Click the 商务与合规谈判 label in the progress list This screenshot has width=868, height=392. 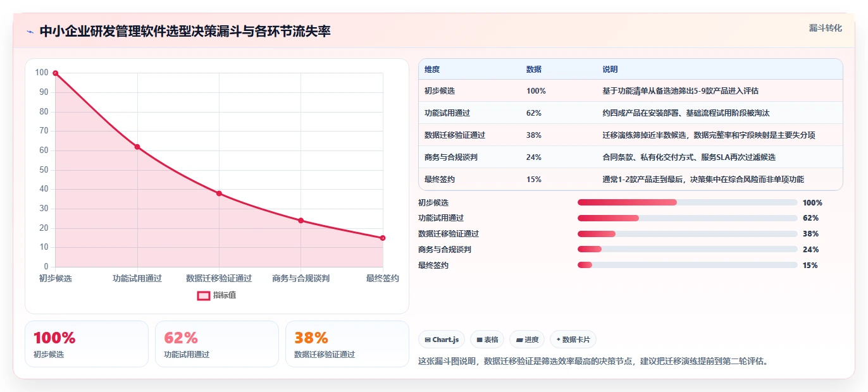coord(445,250)
